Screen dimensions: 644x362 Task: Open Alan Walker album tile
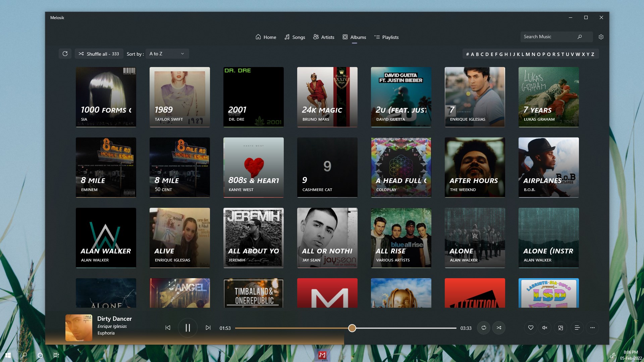106,238
